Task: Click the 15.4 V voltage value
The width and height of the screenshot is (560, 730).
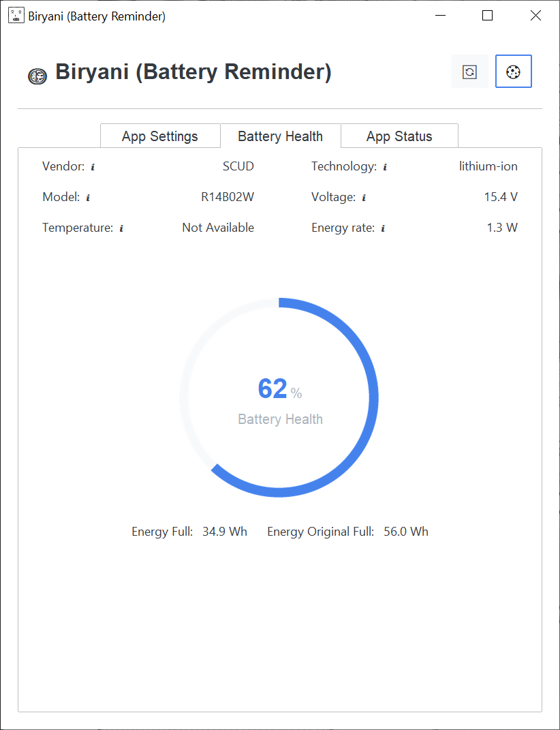Action: pos(501,197)
